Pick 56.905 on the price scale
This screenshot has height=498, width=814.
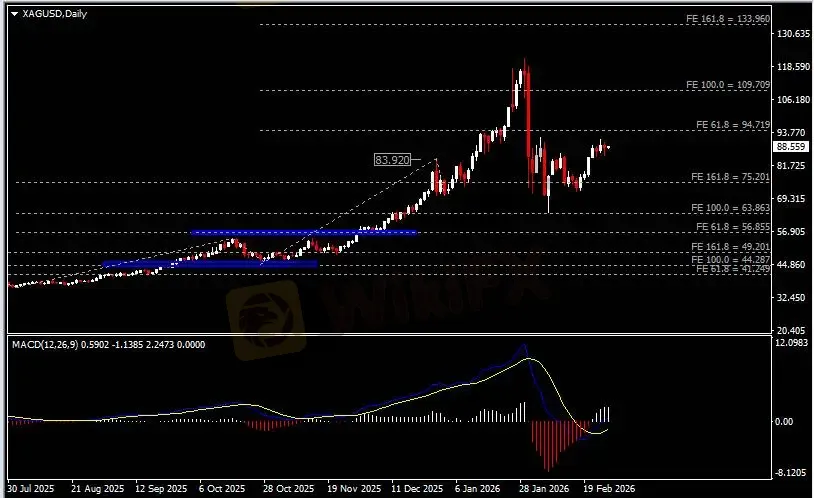pos(791,232)
